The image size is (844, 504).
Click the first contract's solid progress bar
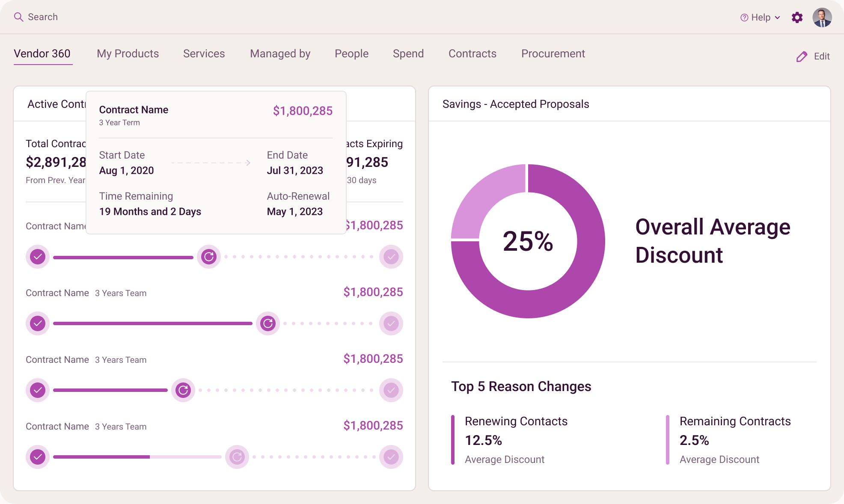123,258
